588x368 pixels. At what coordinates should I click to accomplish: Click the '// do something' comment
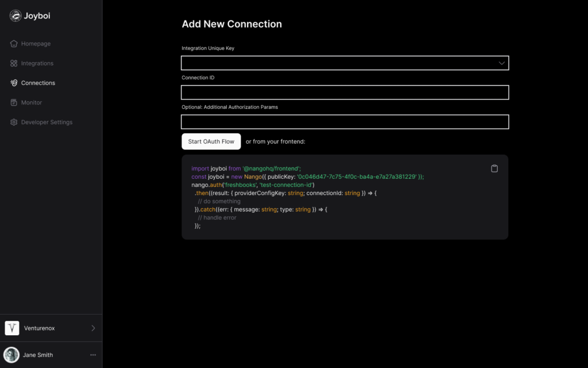(x=219, y=201)
